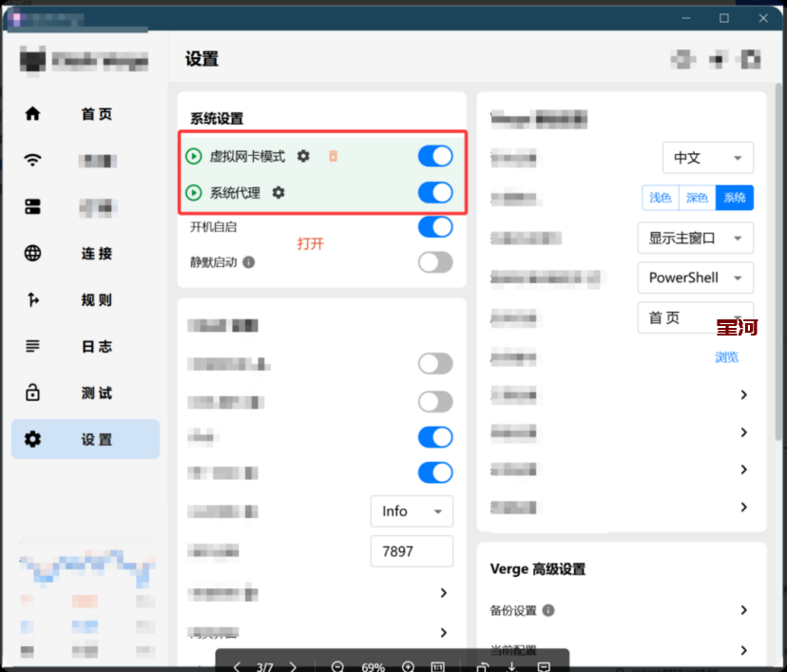Go to next image in the viewer
This screenshot has width=787, height=672.
(x=293, y=666)
